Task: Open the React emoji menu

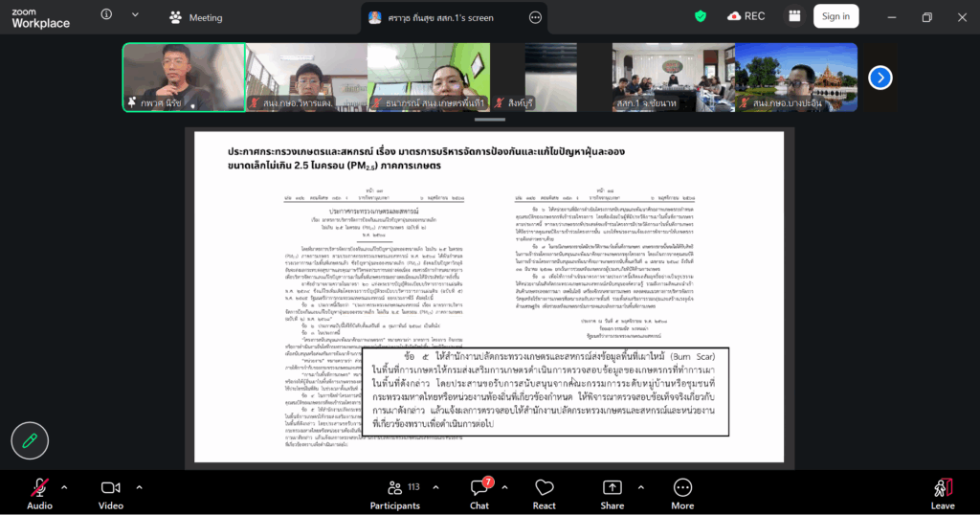Action: 545,488
